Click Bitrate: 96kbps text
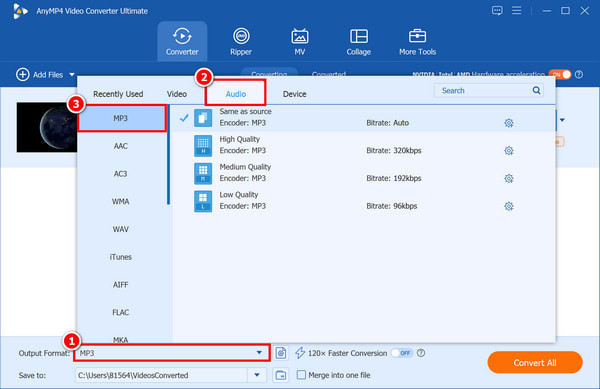 point(391,206)
